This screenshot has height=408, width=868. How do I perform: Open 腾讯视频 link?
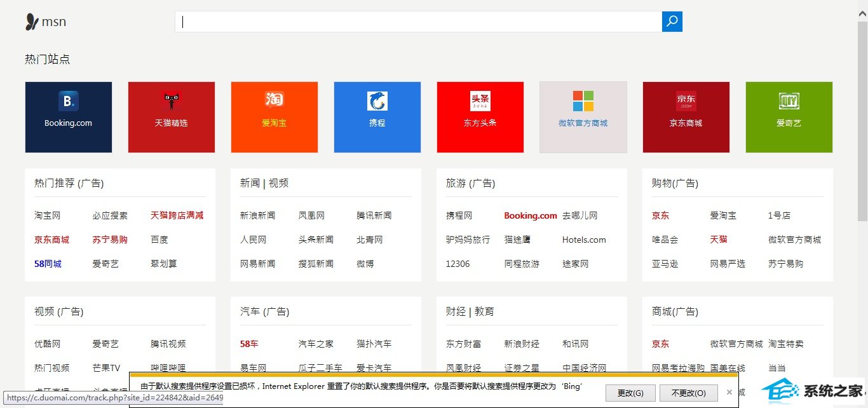click(168, 344)
